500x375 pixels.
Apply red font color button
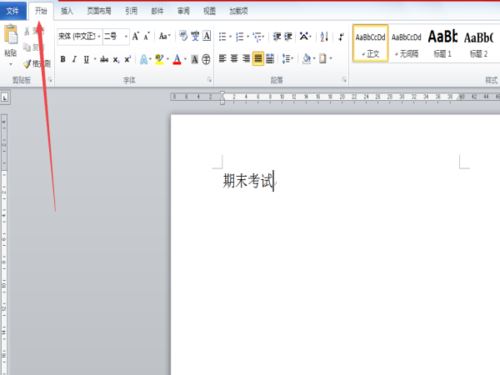click(x=177, y=60)
